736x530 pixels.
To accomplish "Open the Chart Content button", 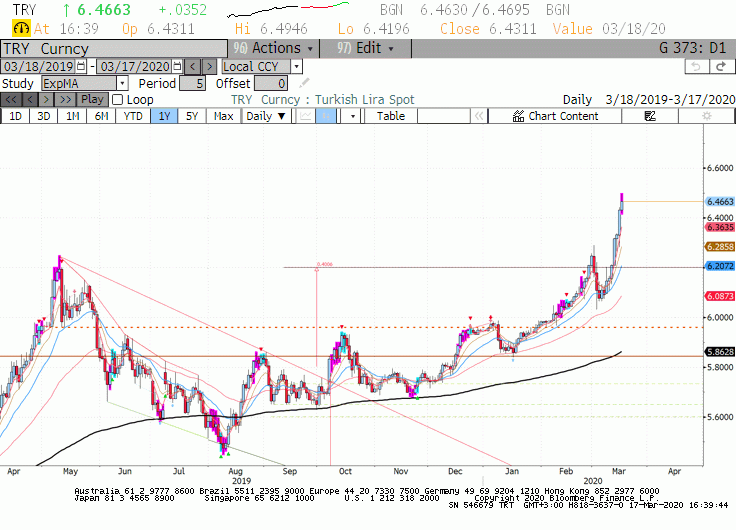I will 555,116.
